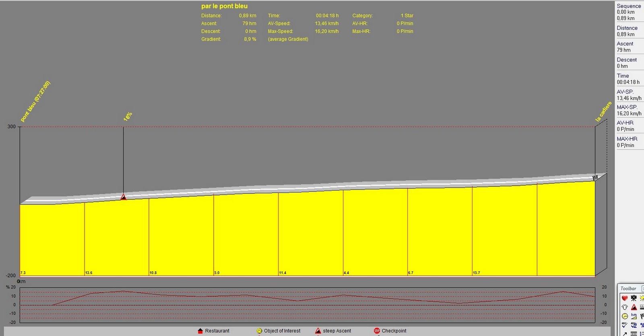
Task: Click the sidebar '16,20 km/h' value
Action: pyautogui.click(x=629, y=113)
